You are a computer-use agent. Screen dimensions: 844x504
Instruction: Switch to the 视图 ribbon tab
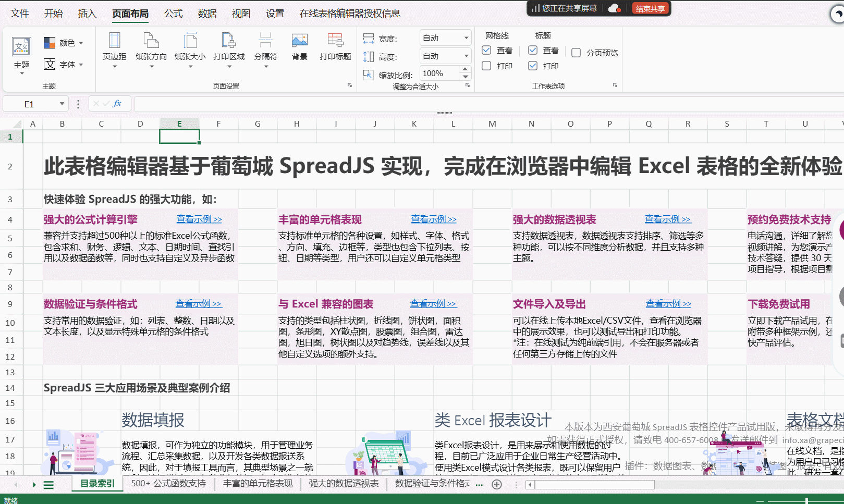click(241, 14)
